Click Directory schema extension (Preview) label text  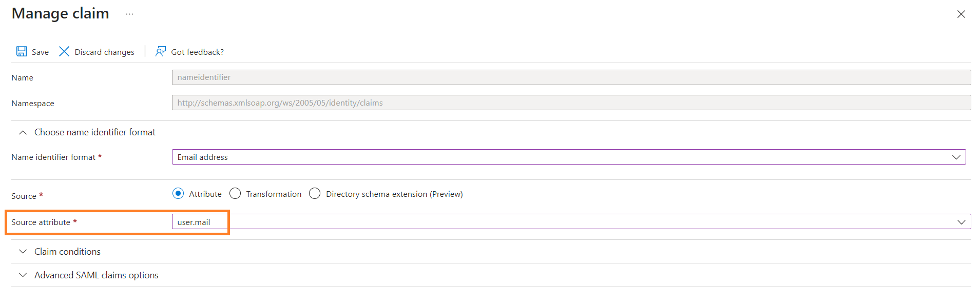394,194
